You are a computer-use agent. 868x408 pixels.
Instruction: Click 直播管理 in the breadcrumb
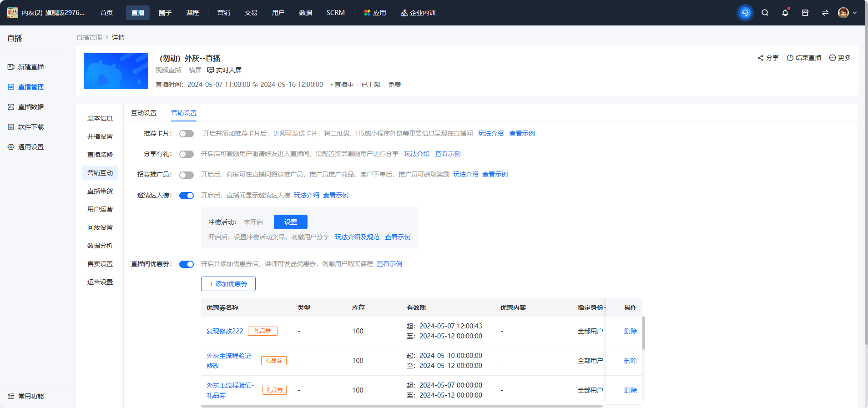(89, 37)
